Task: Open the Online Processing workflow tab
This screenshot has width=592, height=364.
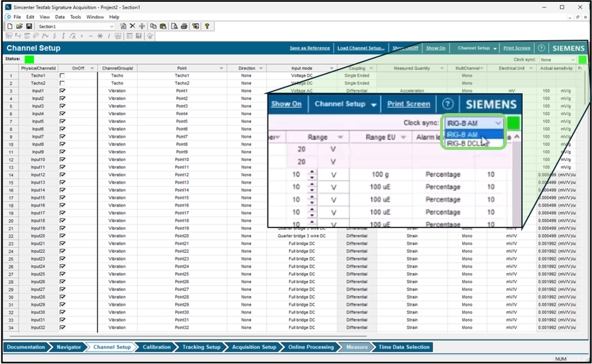Action: 311,347
